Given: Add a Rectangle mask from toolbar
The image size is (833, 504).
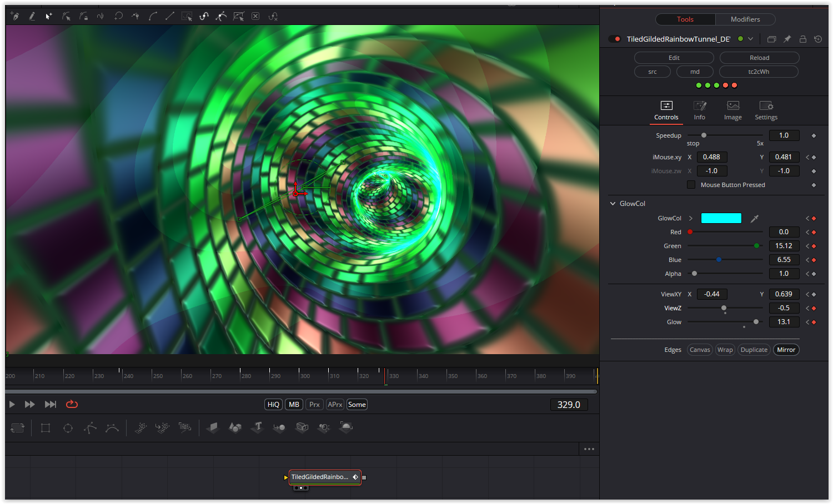Looking at the screenshot, I should click(x=46, y=427).
